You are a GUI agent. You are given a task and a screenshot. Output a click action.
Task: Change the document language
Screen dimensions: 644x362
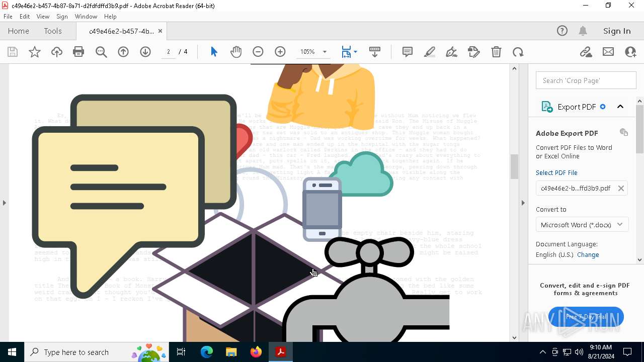588,254
